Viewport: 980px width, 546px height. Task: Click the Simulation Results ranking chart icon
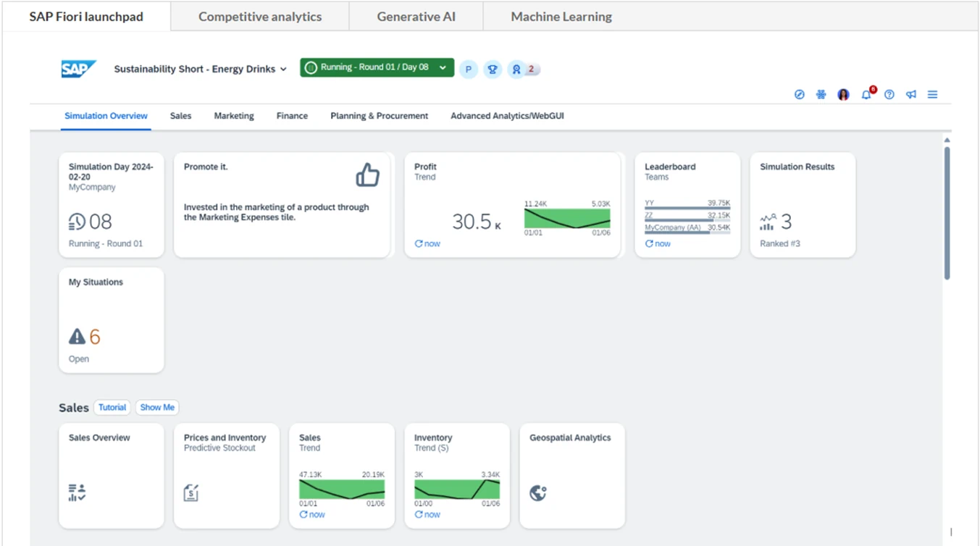[x=768, y=222]
